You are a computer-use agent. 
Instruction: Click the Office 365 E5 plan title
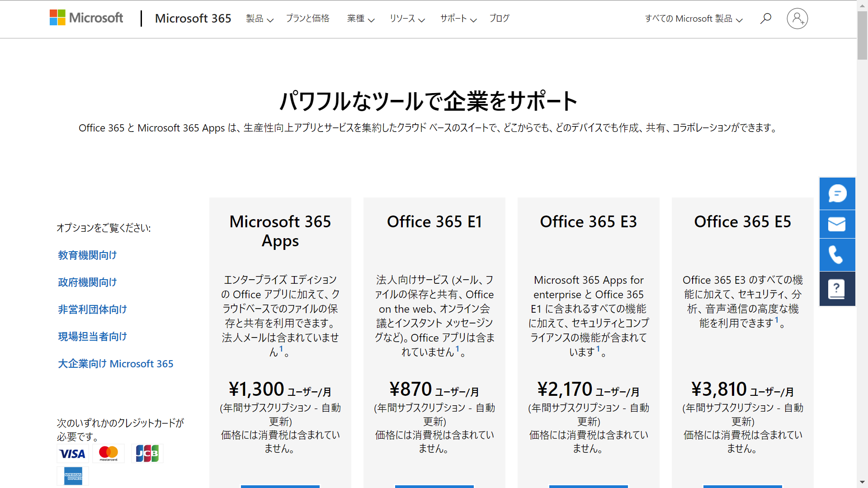(x=743, y=222)
